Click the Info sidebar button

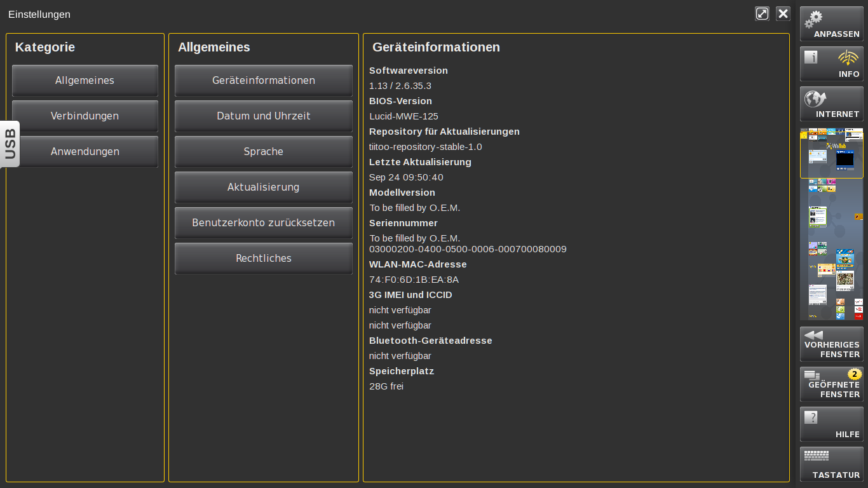[831, 64]
